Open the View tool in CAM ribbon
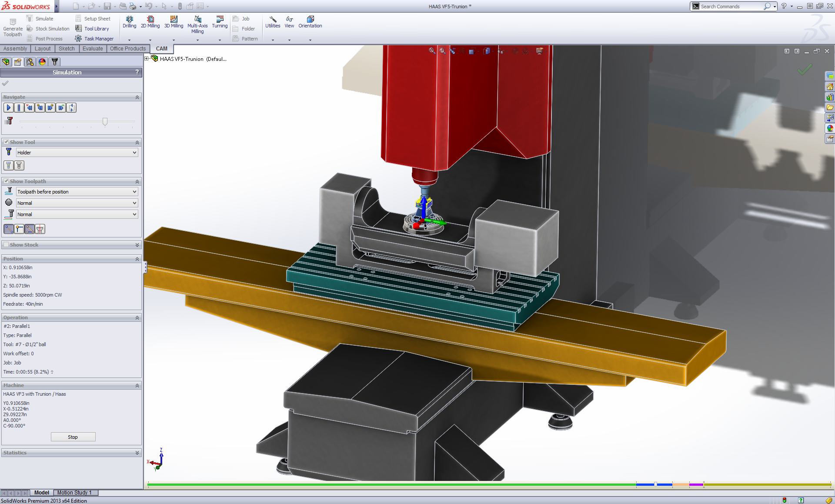 289,22
